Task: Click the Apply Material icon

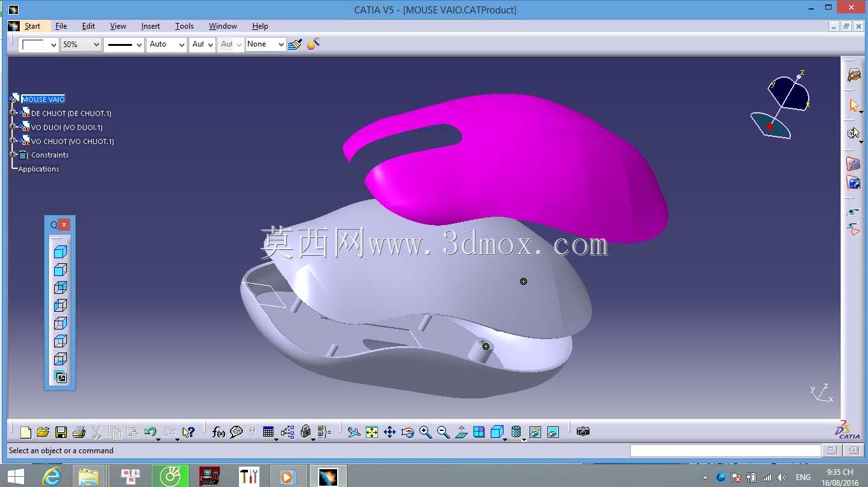Action: [x=854, y=183]
